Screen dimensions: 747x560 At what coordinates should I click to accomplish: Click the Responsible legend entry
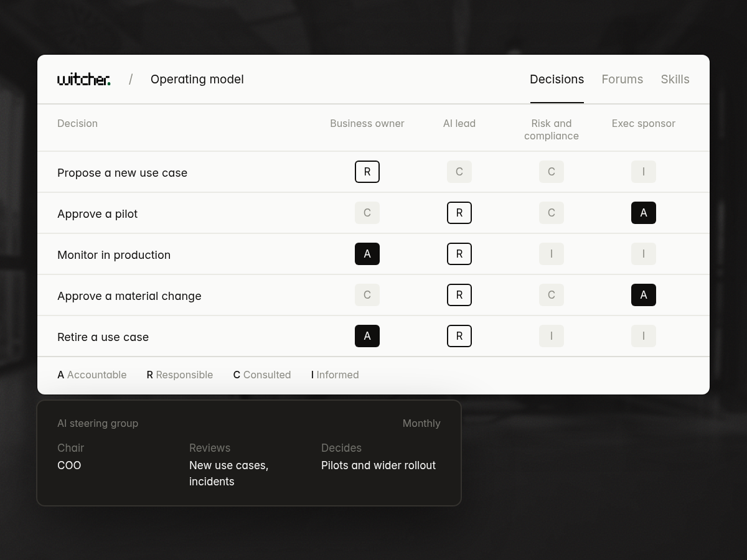pos(180,375)
